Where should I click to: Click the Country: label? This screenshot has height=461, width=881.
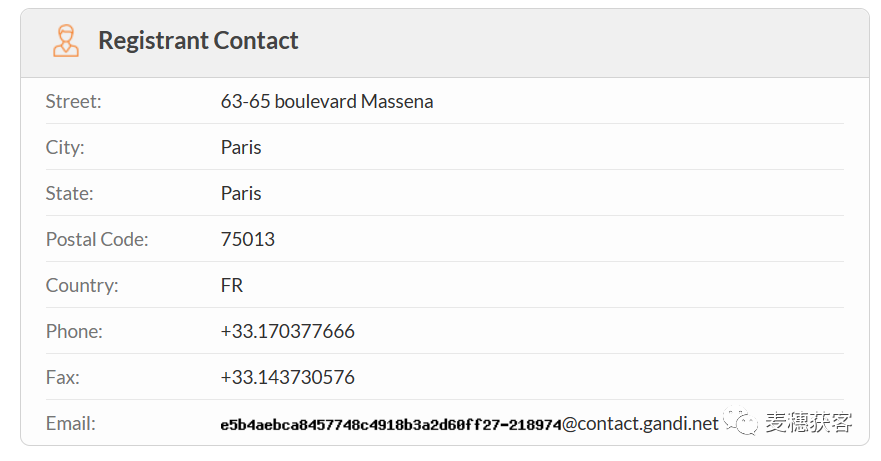point(82,286)
